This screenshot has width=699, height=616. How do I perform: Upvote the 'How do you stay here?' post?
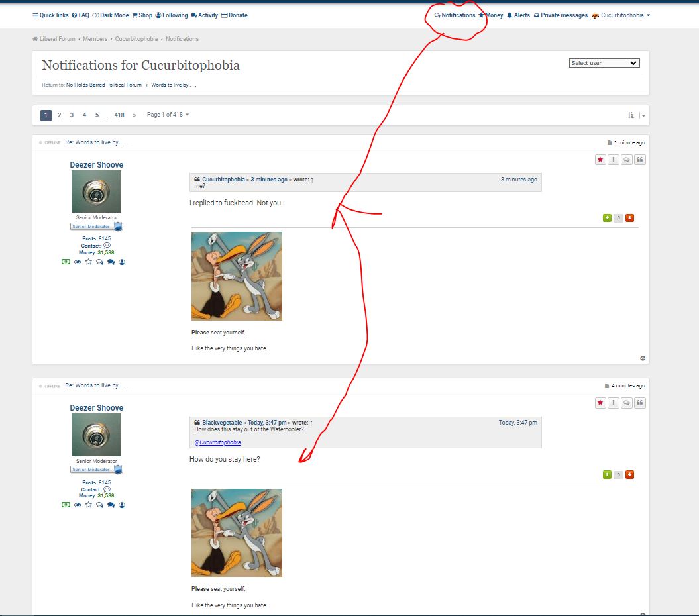pyautogui.click(x=607, y=475)
